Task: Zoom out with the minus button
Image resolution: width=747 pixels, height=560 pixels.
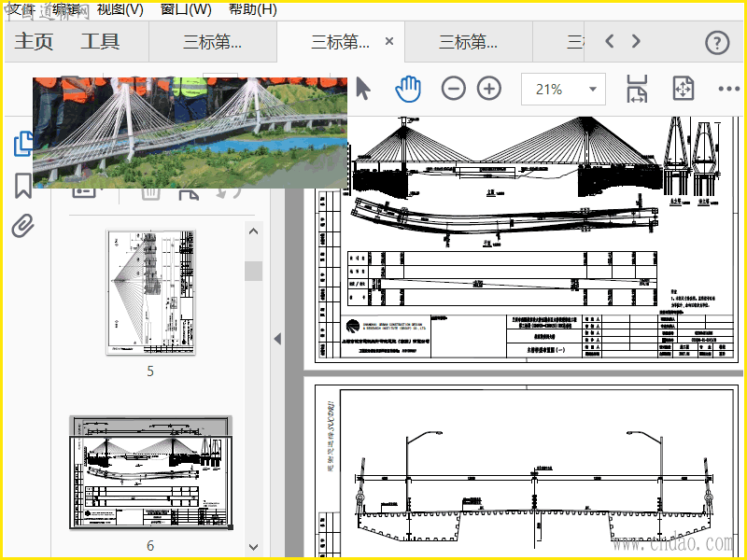Action: click(454, 89)
